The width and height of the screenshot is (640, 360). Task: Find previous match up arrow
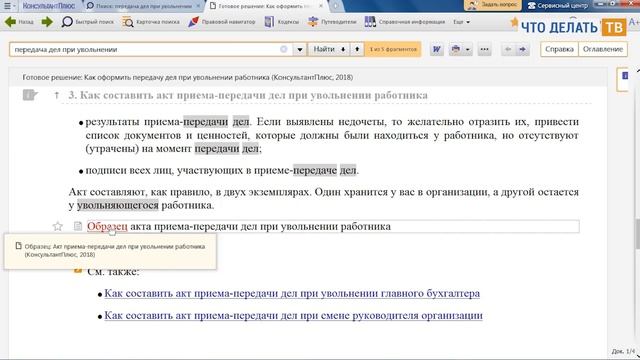click(x=357, y=49)
